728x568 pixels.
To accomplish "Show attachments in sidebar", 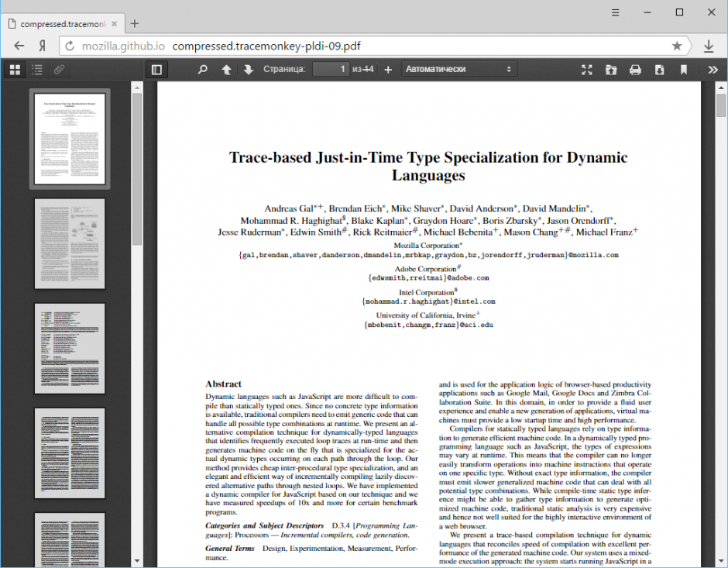I will point(59,70).
